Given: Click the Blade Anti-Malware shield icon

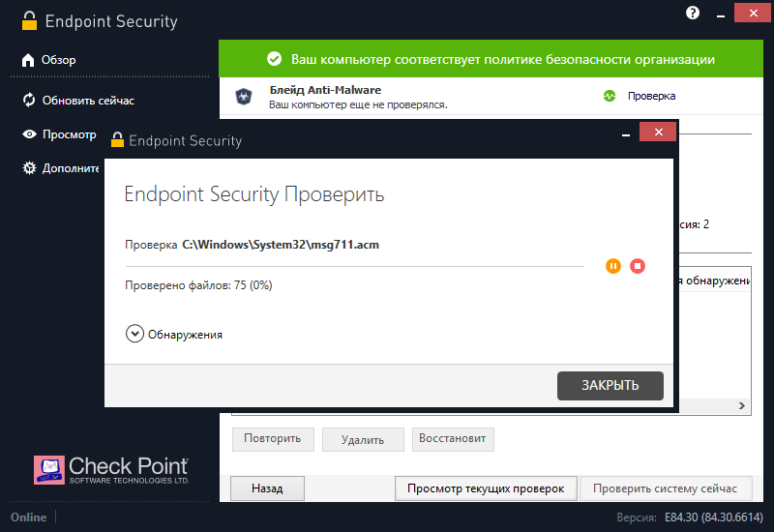Looking at the screenshot, I should [x=244, y=96].
